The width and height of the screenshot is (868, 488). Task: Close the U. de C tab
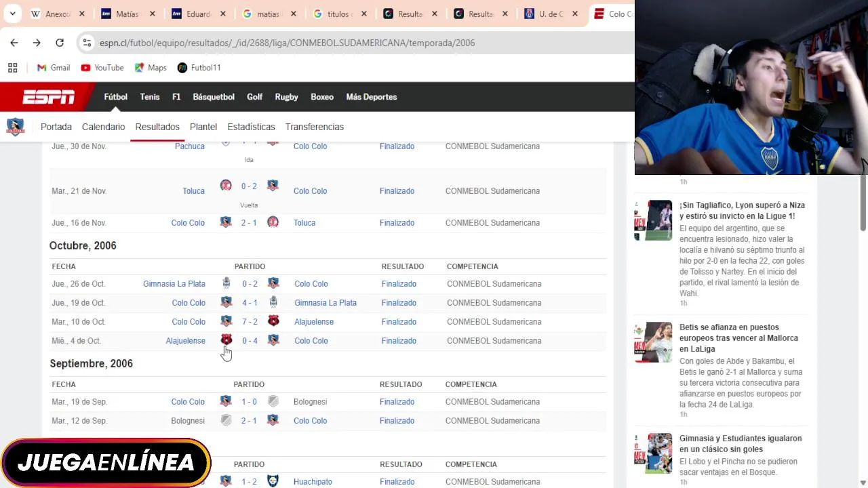click(x=575, y=14)
